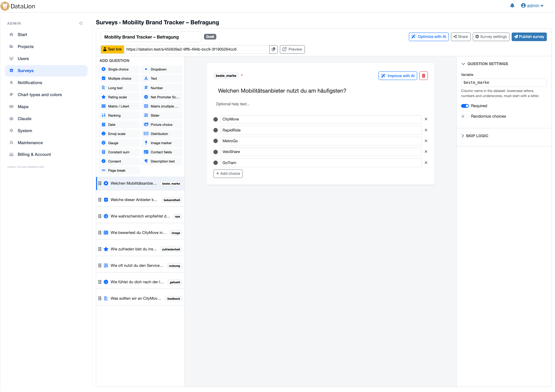Delete the beste_marke question with trash icon
This screenshot has width=555, height=392.
[x=423, y=76]
